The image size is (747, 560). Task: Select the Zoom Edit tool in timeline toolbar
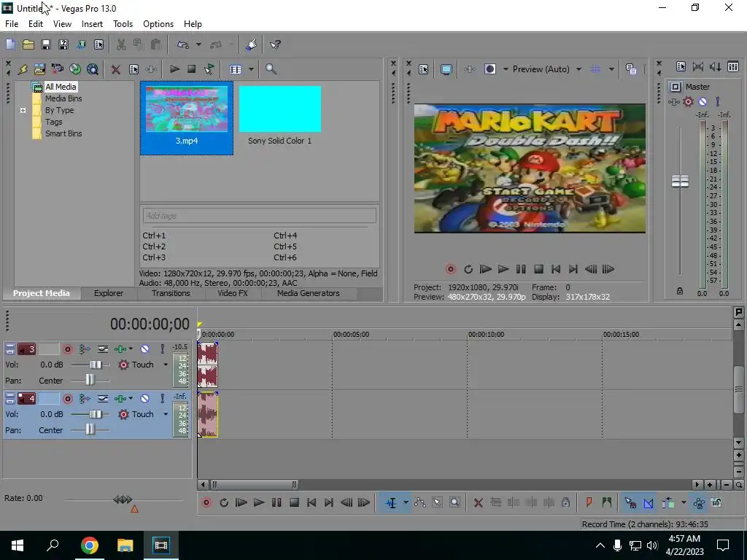455,502
